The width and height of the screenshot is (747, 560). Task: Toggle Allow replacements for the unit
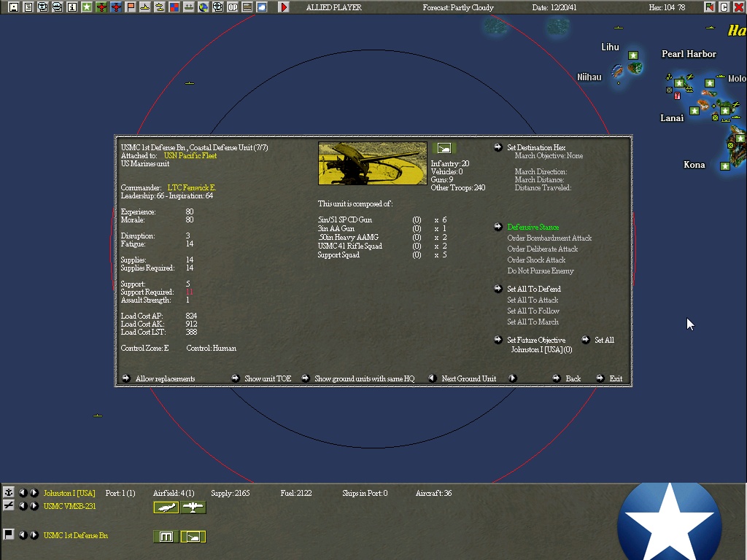tap(165, 378)
